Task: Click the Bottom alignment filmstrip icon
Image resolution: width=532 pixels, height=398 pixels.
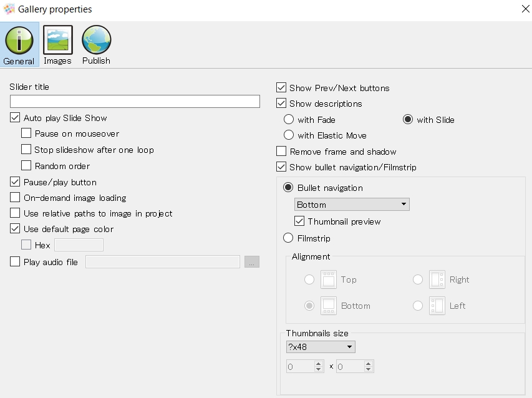Action: (329, 306)
